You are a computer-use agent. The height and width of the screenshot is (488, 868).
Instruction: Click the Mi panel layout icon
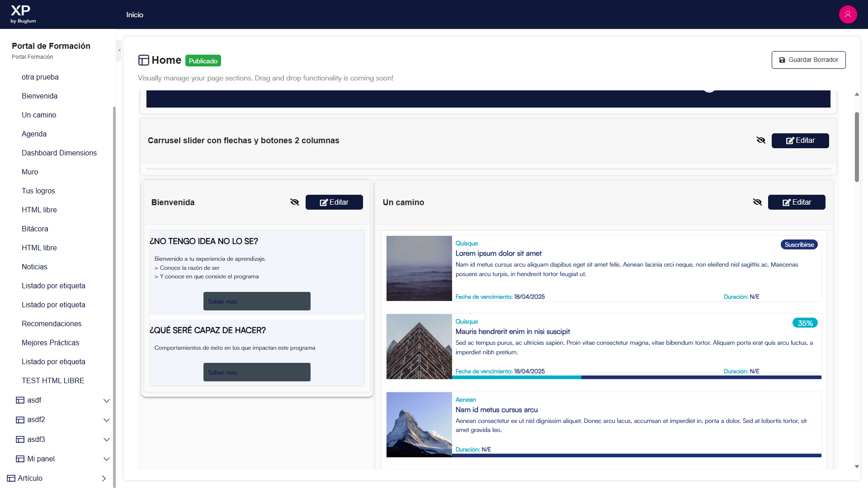(20, 459)
